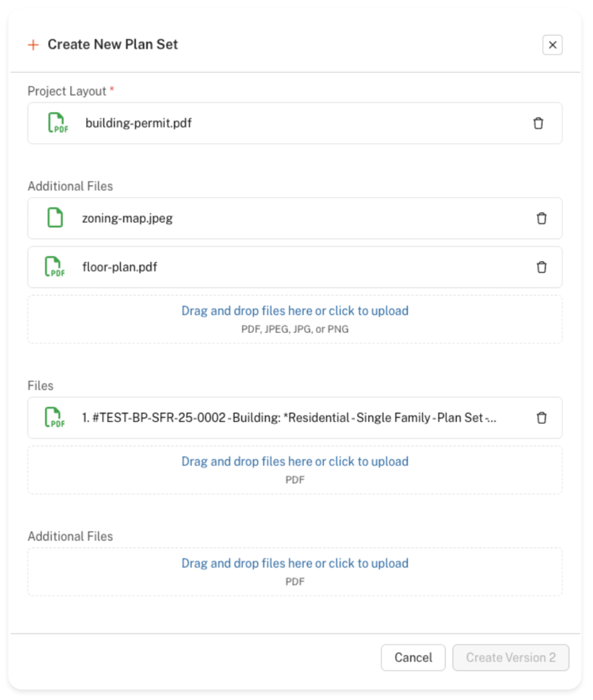Click the Project Layout field label

[x=66, y=91]
